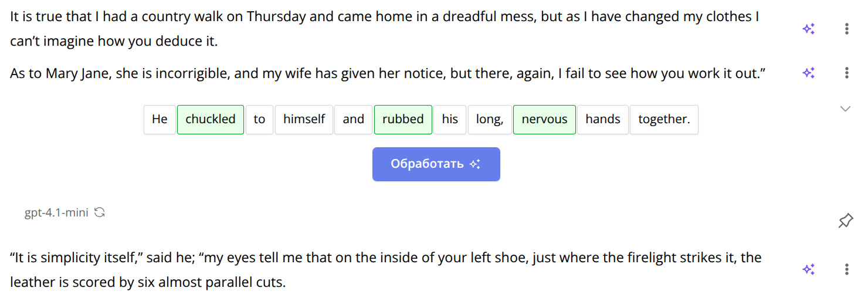This screenshot has height=298, width=868.
Task: Click sparkle icon beside the country walk sentence
Action: (809, 29)
